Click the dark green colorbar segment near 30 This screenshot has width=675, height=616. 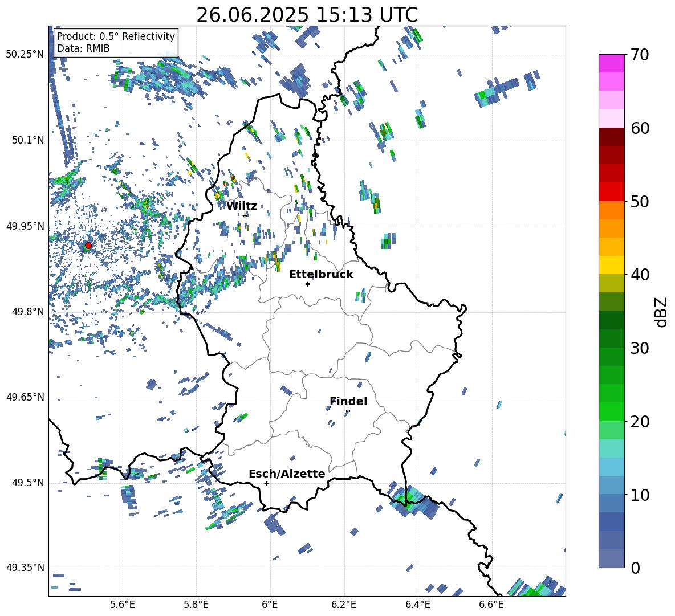pos(611,338)
